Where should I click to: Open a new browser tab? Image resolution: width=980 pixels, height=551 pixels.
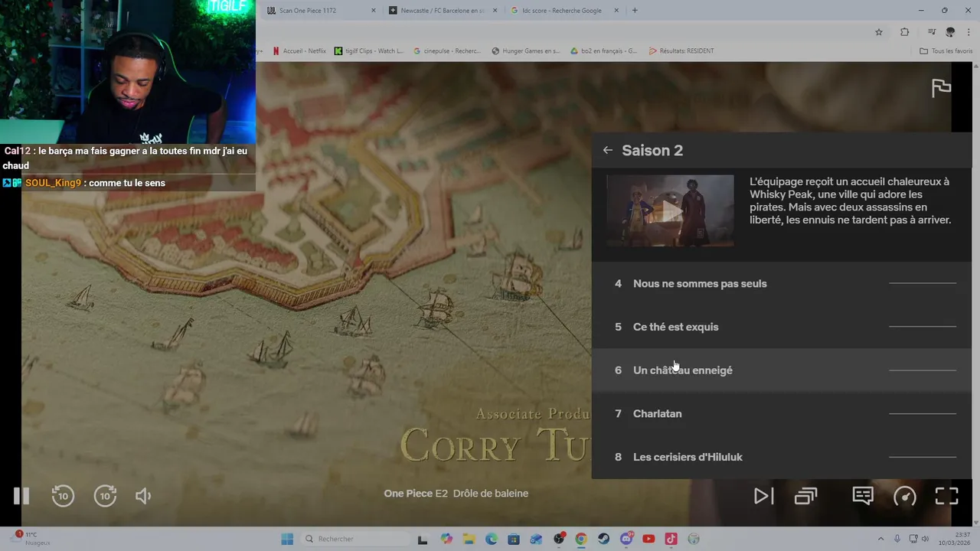tap(635, 11)
